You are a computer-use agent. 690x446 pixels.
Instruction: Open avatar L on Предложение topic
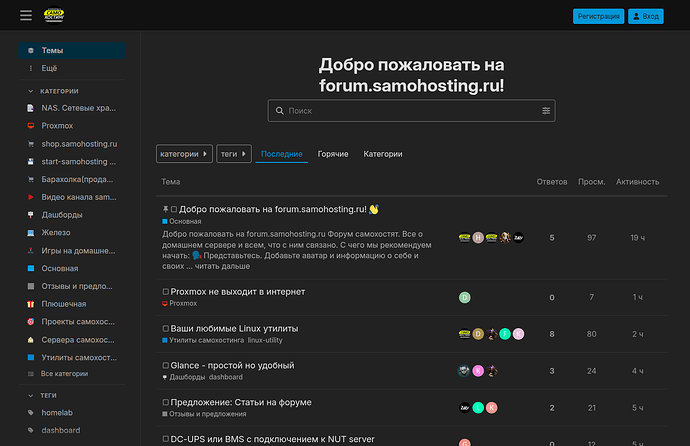pos(478,408)
